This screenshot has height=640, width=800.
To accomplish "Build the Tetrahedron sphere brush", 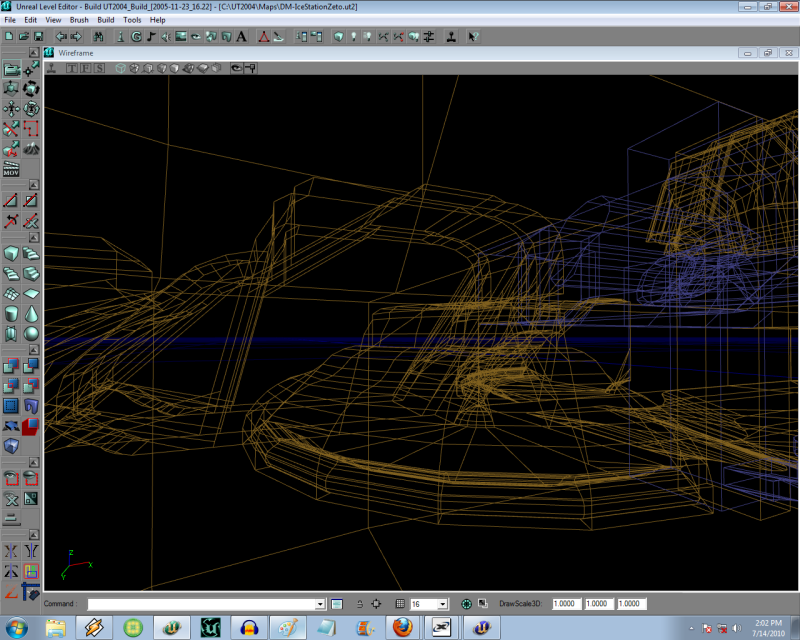I will coord(31,334).
